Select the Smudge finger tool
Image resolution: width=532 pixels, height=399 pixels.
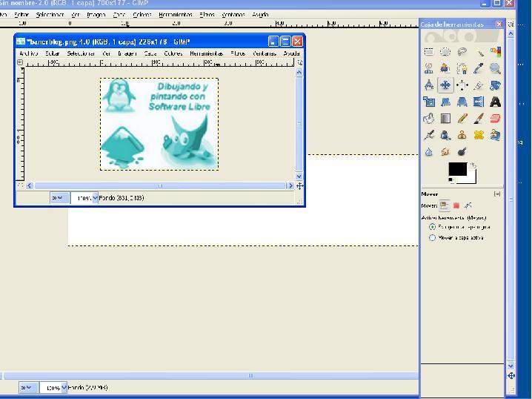pos(445,151)
